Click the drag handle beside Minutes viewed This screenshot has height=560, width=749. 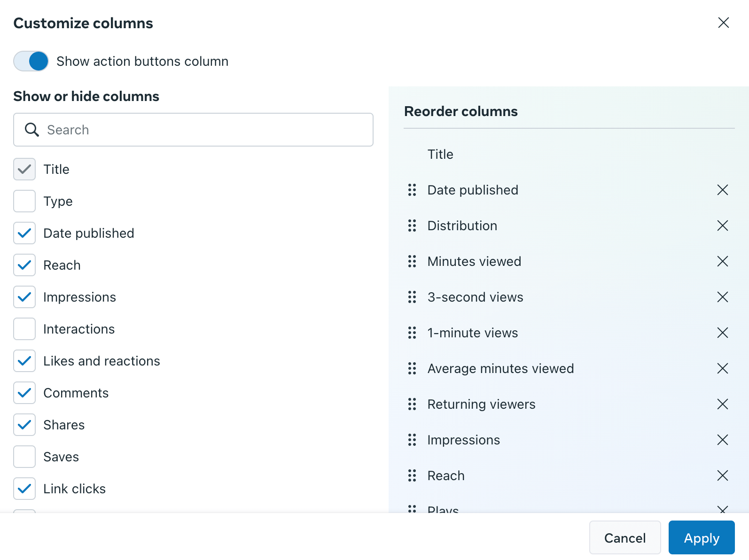point(412,261)
